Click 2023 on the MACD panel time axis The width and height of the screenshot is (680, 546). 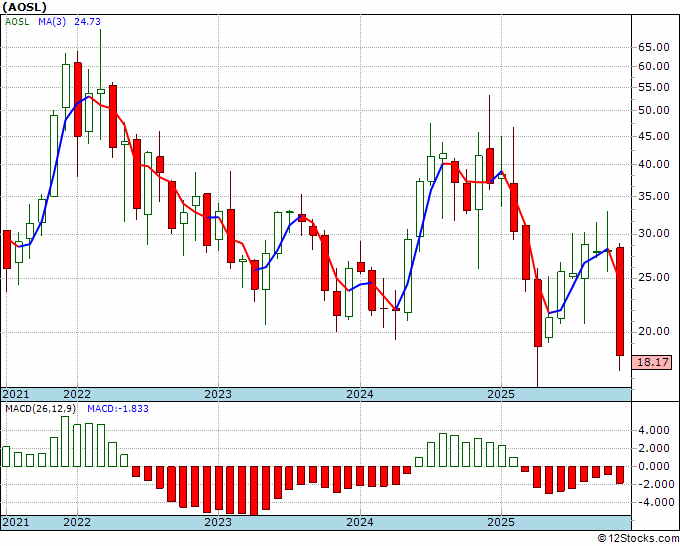tap(218, 522)
